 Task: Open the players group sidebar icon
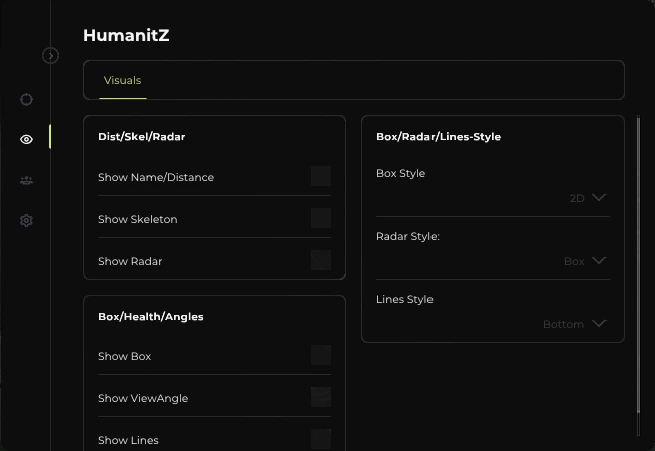click(26, 180)
